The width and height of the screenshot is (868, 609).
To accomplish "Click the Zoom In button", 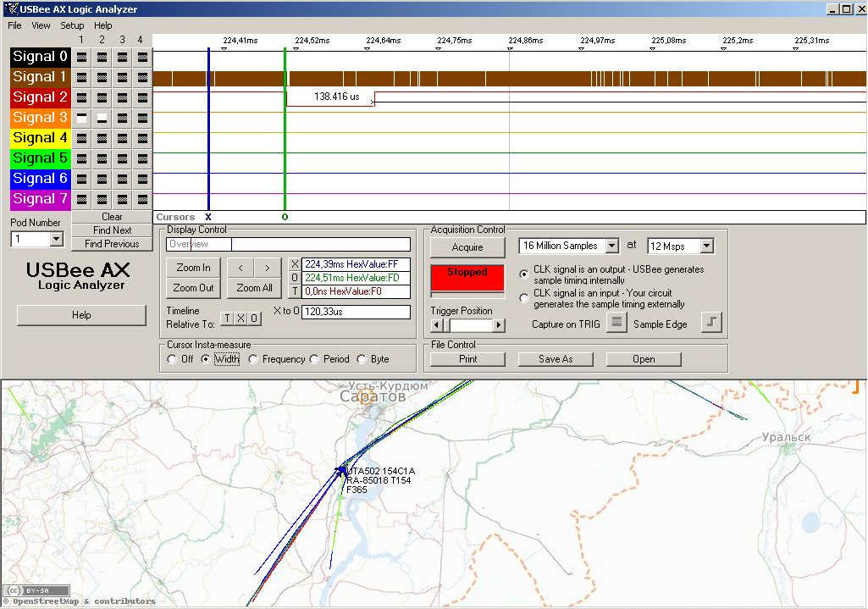I will coord(193,268).
